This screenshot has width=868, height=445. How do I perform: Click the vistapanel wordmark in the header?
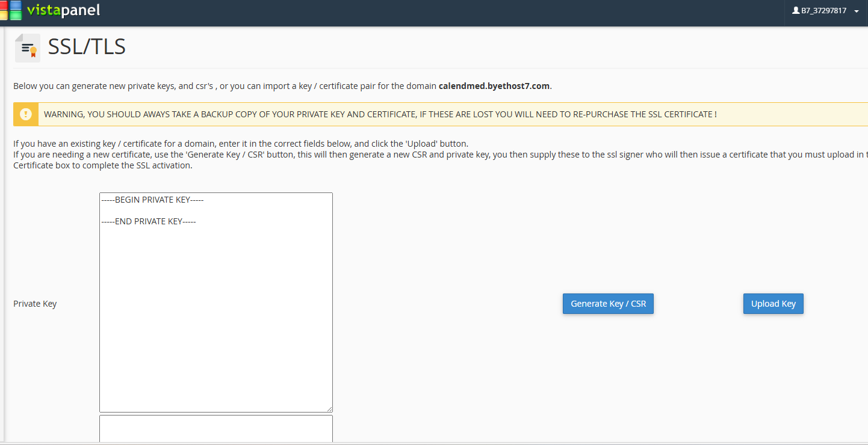(x=63, y=10)
